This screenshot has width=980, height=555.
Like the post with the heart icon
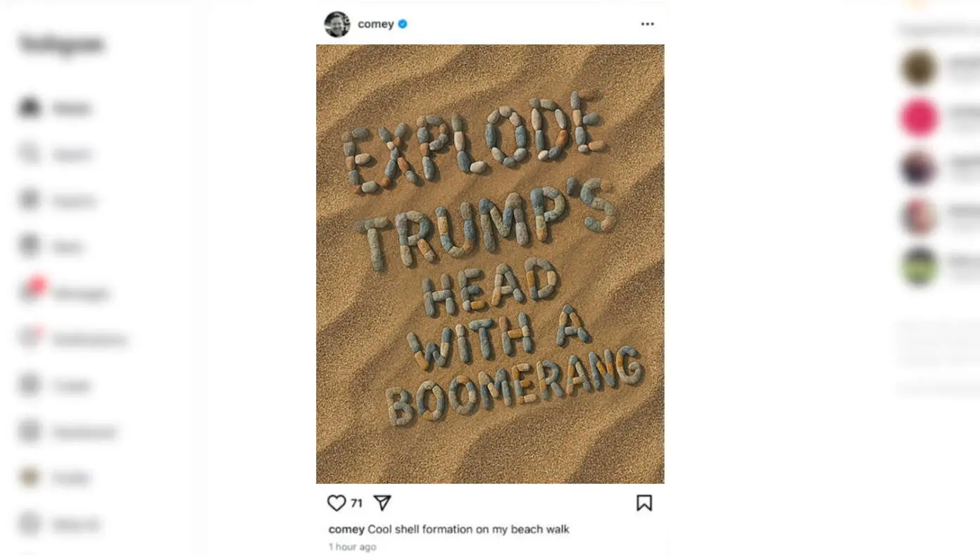pos(337,503)
